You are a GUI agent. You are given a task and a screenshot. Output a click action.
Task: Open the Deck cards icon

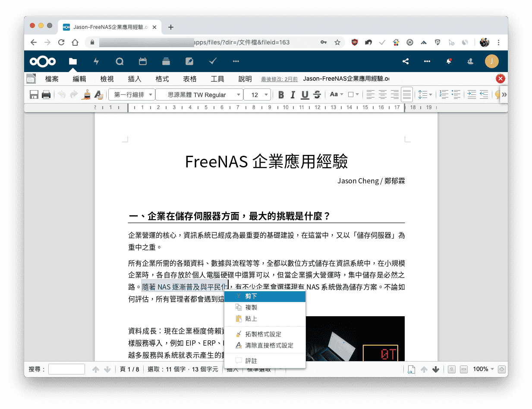[x=166, y=61]
